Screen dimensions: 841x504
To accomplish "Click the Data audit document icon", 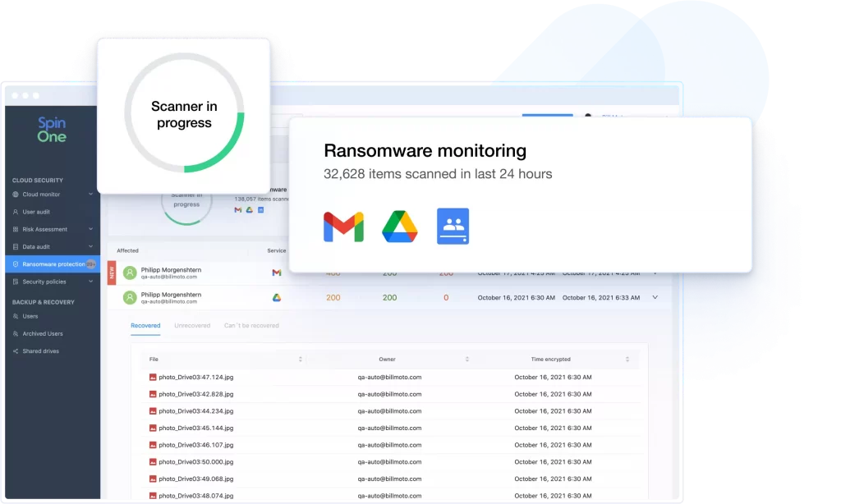I will 16,246.
